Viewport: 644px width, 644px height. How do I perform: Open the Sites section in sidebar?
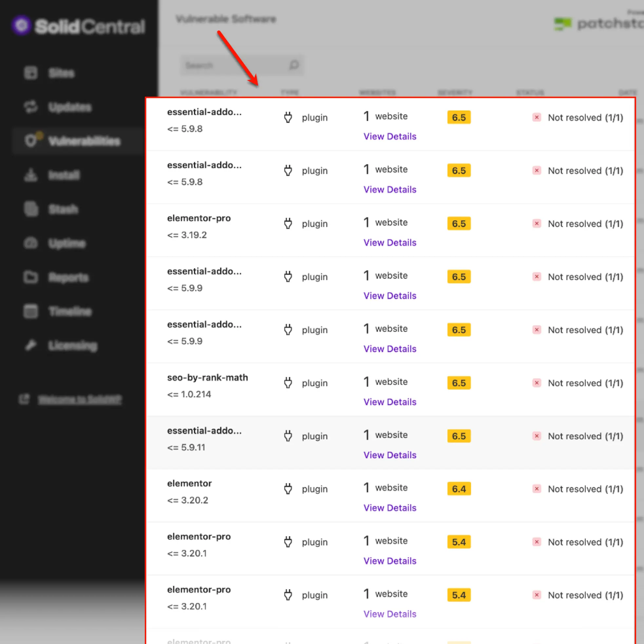tap(61, 73)
